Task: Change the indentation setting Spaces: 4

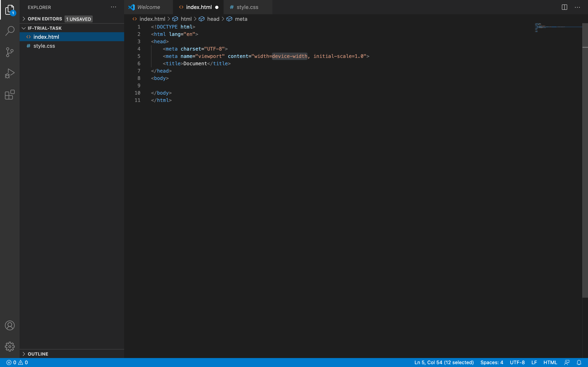Action: point(492,362)
